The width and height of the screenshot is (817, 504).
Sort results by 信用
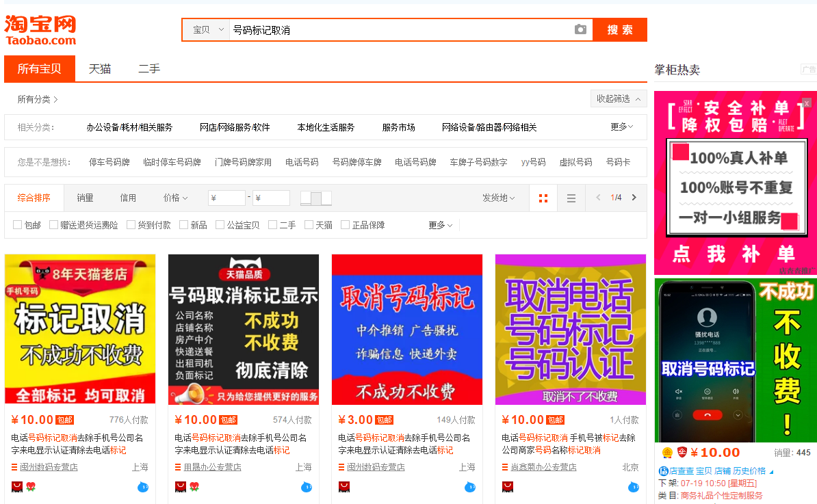[128, 198]
